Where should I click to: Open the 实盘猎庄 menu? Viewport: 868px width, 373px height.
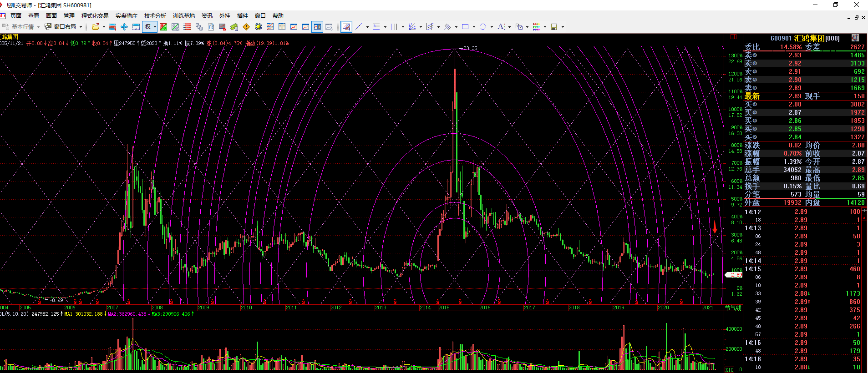(127, 16)
